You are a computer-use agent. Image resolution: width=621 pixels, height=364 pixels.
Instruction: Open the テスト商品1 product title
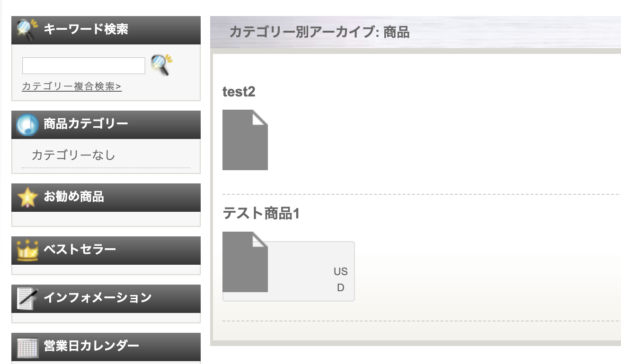click(x=261, y=214)
